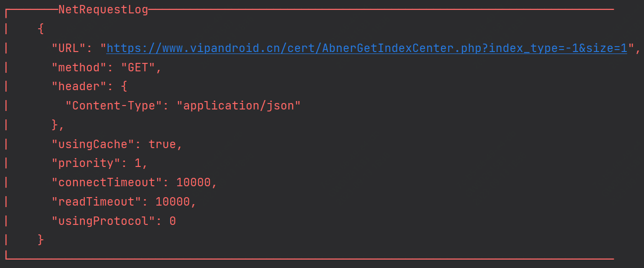Click the connectTimeout value 10000
This screenshot has width=644, height=268.
pos(193,182)
